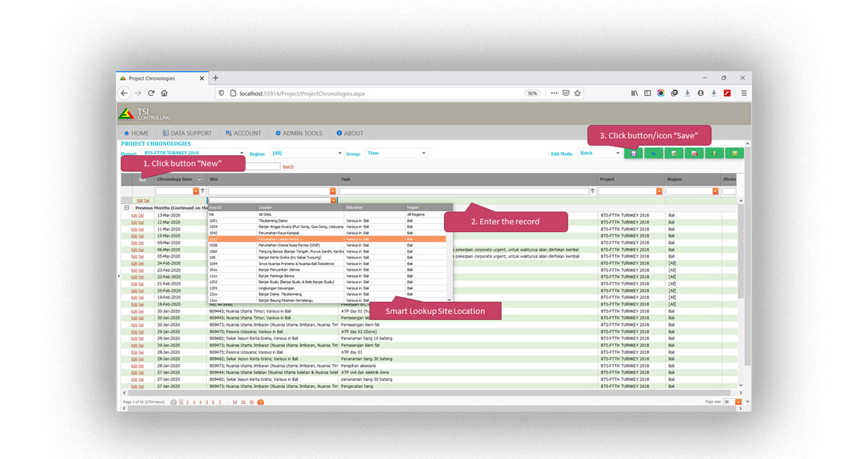Click the New link to add record
The width and height of the screenshot is (868, 459).
141,179
